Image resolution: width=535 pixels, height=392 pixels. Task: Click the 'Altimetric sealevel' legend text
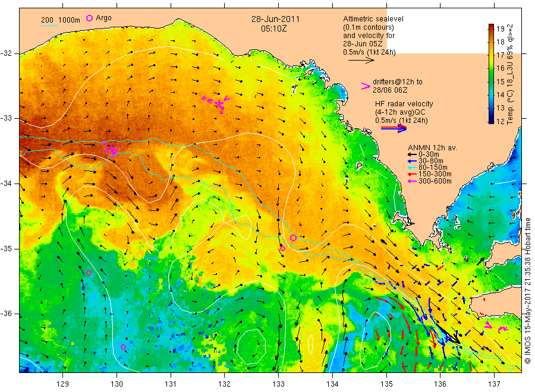pos(373,19)
